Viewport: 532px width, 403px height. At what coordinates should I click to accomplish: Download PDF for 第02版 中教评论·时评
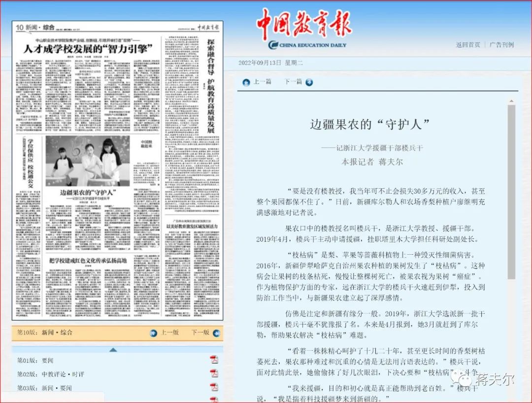pyautogui.click(x=214, y=374)
